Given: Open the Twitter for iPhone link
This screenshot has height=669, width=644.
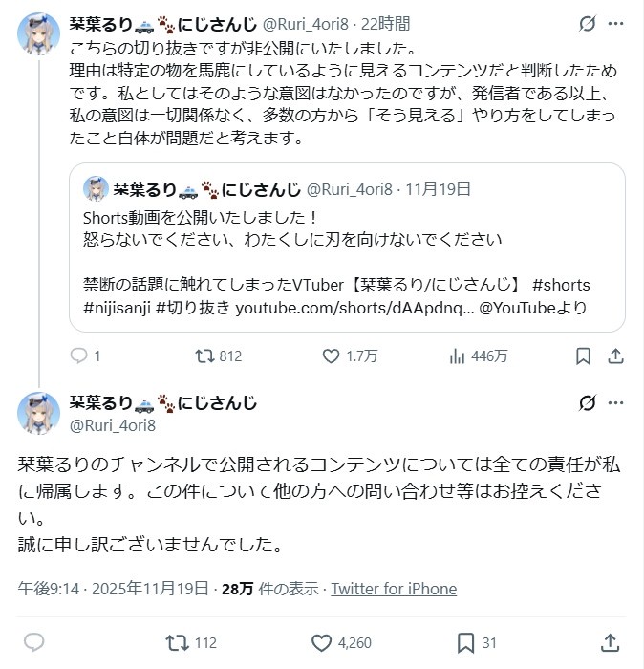Looking at the screenshot, I should 394,589.
